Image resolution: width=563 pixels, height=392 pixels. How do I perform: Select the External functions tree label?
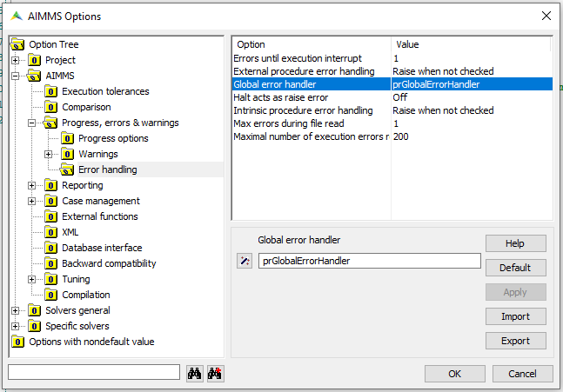point(100,216)
